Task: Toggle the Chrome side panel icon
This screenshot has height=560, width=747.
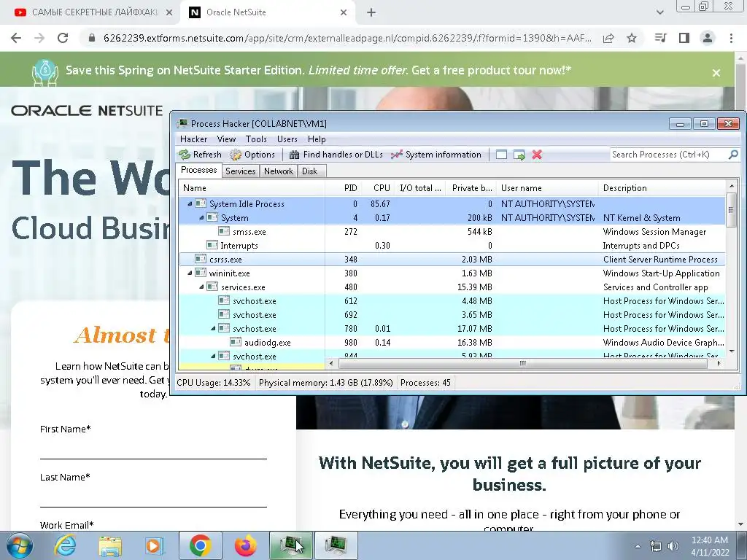Action: coord(684,38)
